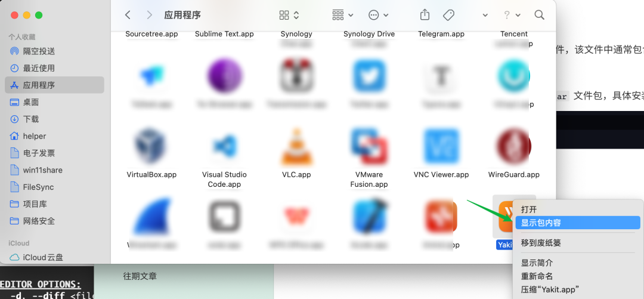Choose 显示包内容 in the context menu
This screenshot has width=644, height=299.
578,223
